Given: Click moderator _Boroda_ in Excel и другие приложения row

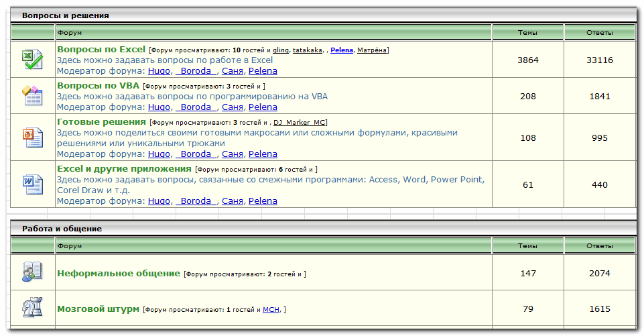Looking at the screenshot, I should click(x=196, y=201).
